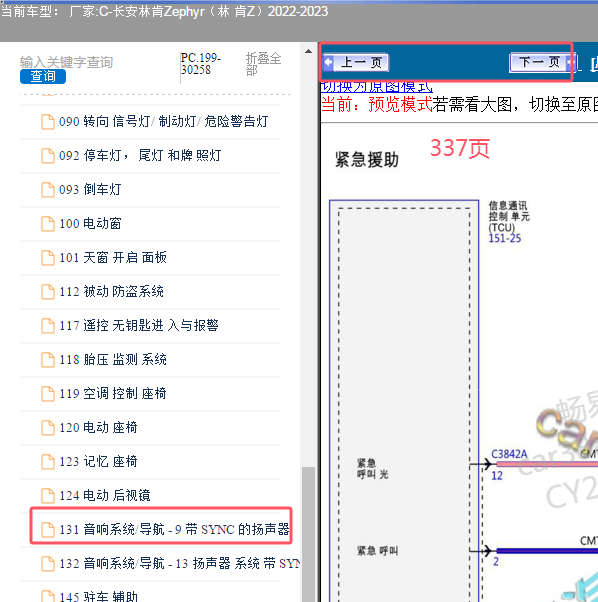Image resolution: width=598 pixels, height=602 pixels.
Task: Click page icon beside 101 天窗开启面板
Action: coord(48,258)
